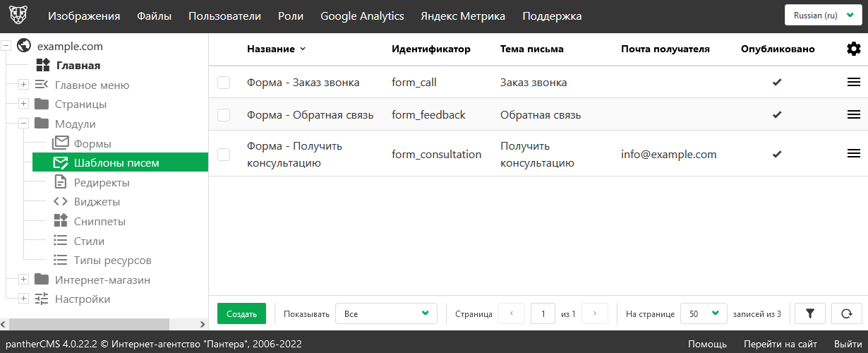Click the page number input field

pos(543,313)
